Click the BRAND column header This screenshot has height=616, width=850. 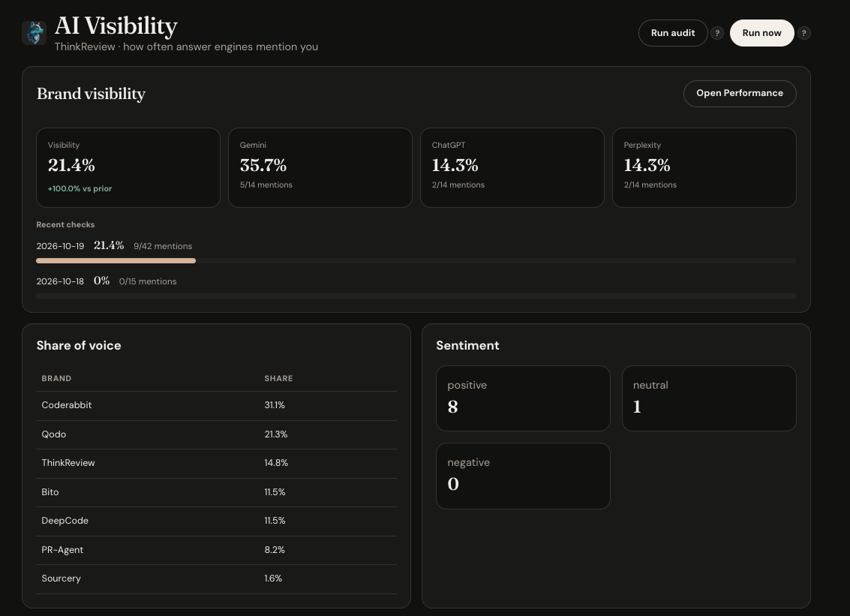pyautogui.click(x=56, y=378)
